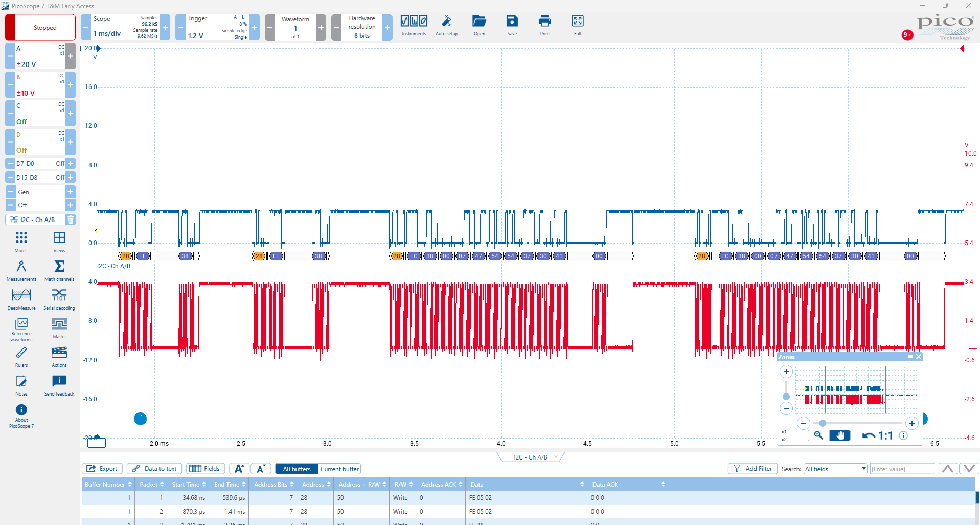This screenshot has width=980, height=525.
Task: Toggle D15-D8 digital channels
Action: (x=40, y=177)
